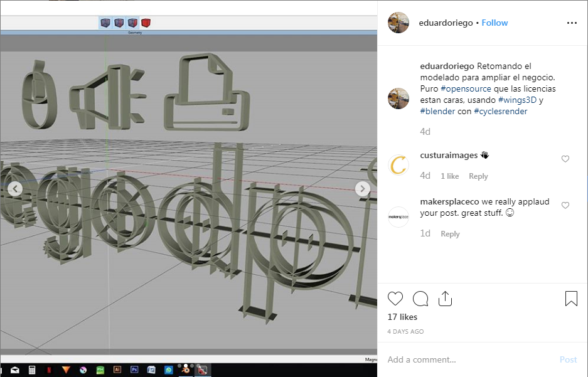Select Wings3D face selection mode cube
This screenshot has width=588, height=377.
point(132,23)
